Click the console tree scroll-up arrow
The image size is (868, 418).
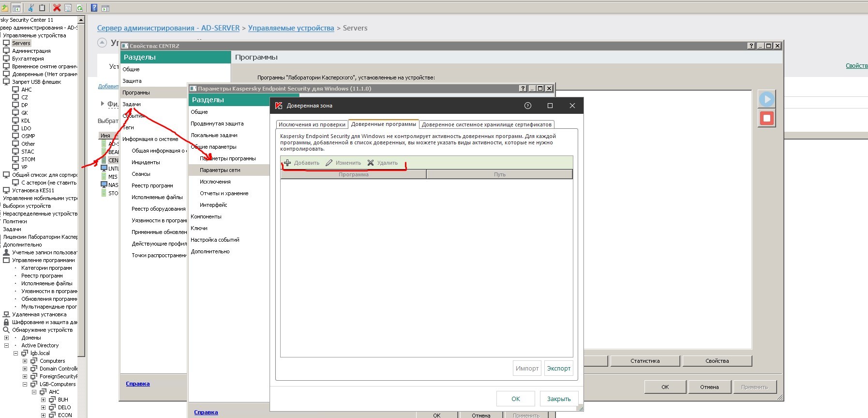[81, 20]
